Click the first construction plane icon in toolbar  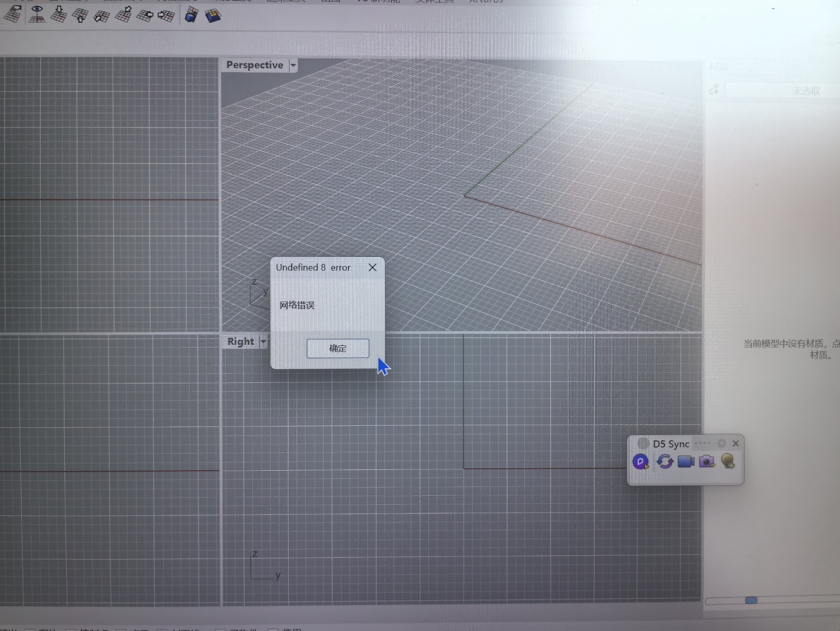(13, 14)
